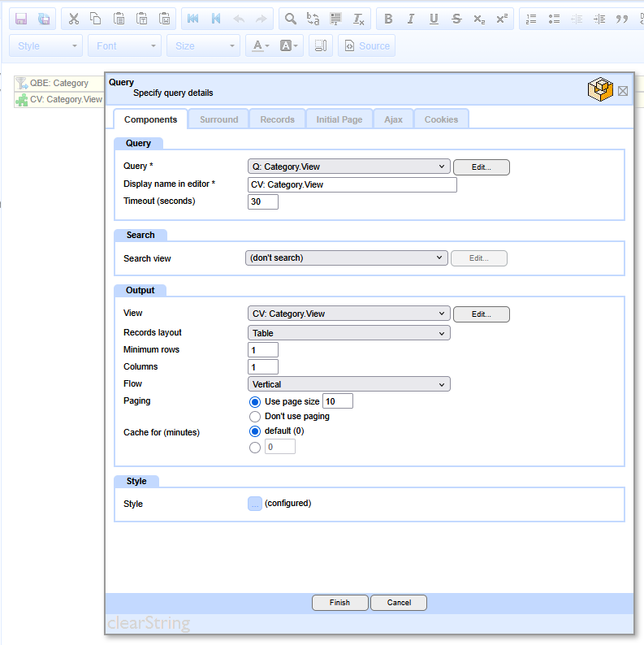Open the Query dropdown list
644x645 pixels.
point(348,167)
